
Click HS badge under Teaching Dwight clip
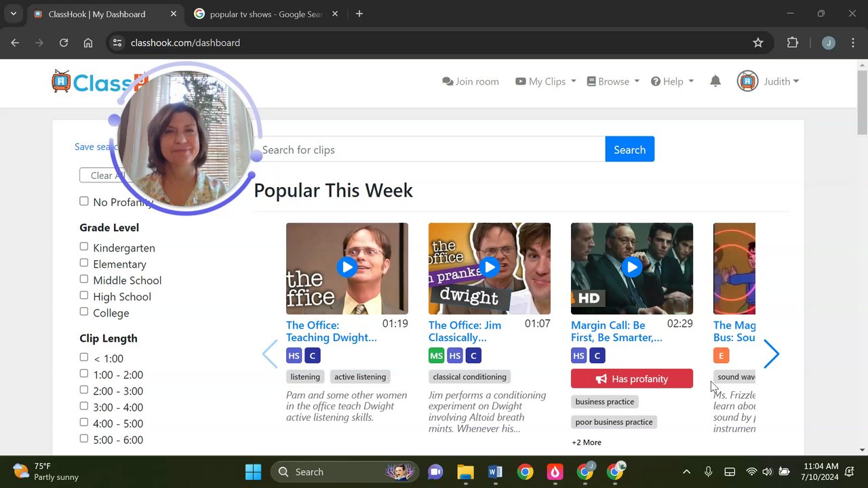click(294, 356)
